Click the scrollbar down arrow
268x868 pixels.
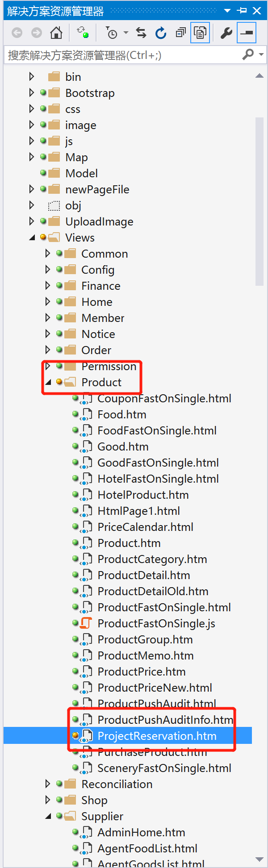259,859
